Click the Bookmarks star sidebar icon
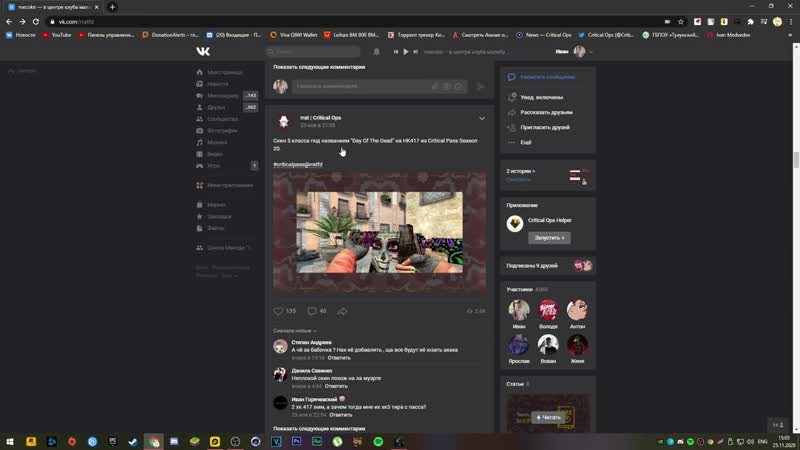 199,216
